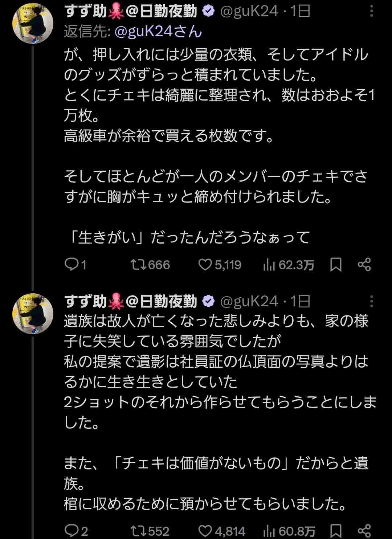
Task: Reply to the first tweet
Action: click(71, 265)
